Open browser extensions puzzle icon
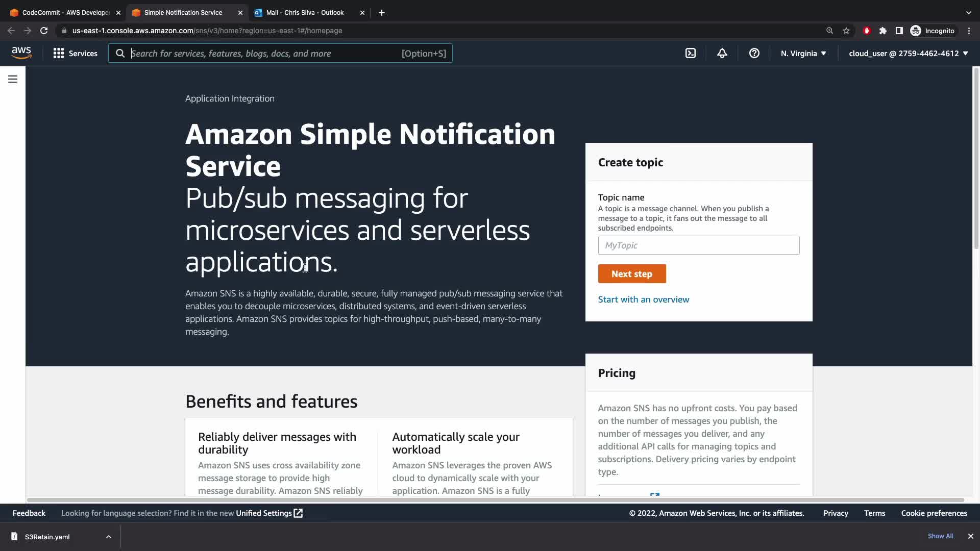The image size is (980, 551). 883,31
